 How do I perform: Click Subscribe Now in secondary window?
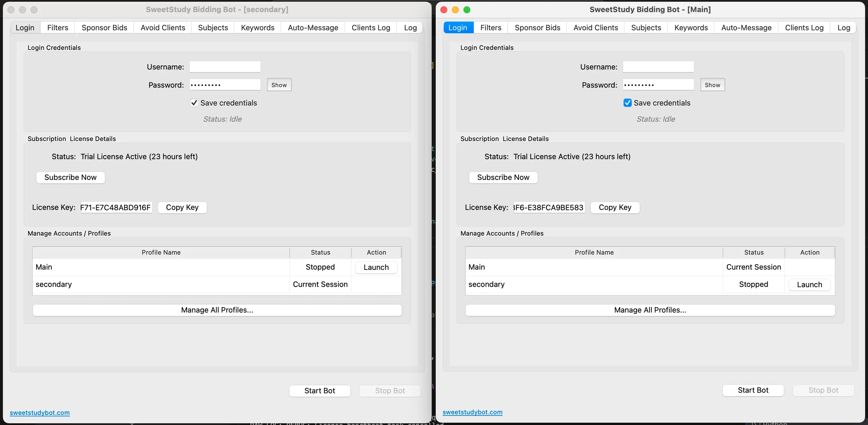pyautogui.click(x=70, y=177)
